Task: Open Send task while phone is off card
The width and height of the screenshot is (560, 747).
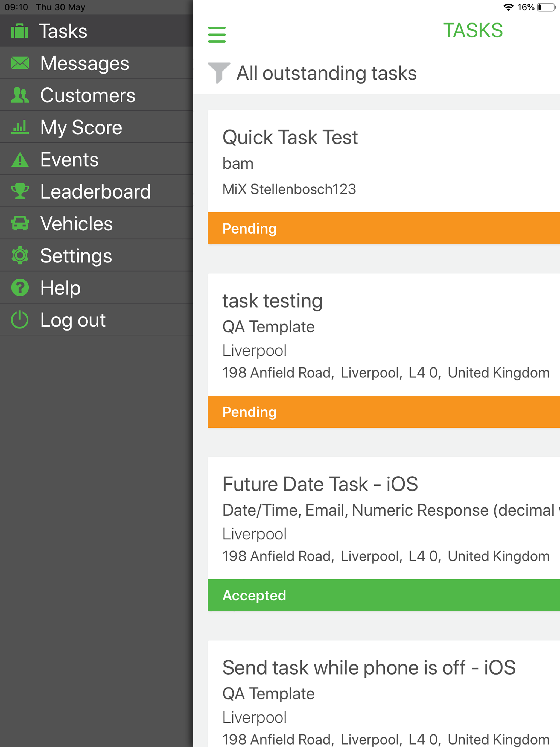Action: click(384, 694)
